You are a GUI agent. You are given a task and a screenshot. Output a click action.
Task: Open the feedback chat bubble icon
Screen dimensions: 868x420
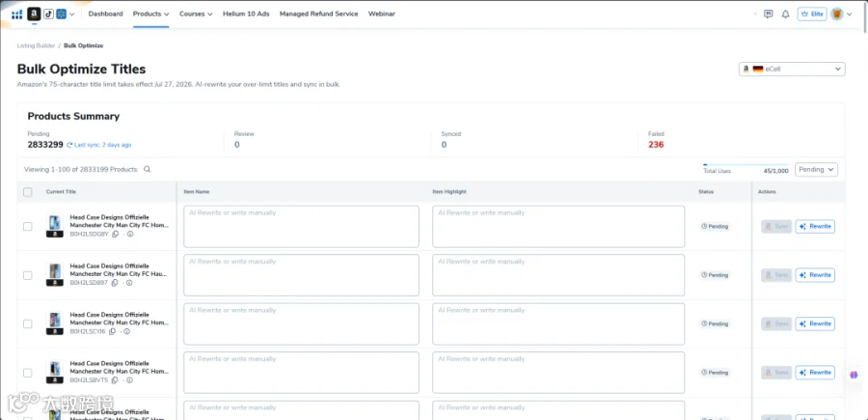[x=768, y=14]
